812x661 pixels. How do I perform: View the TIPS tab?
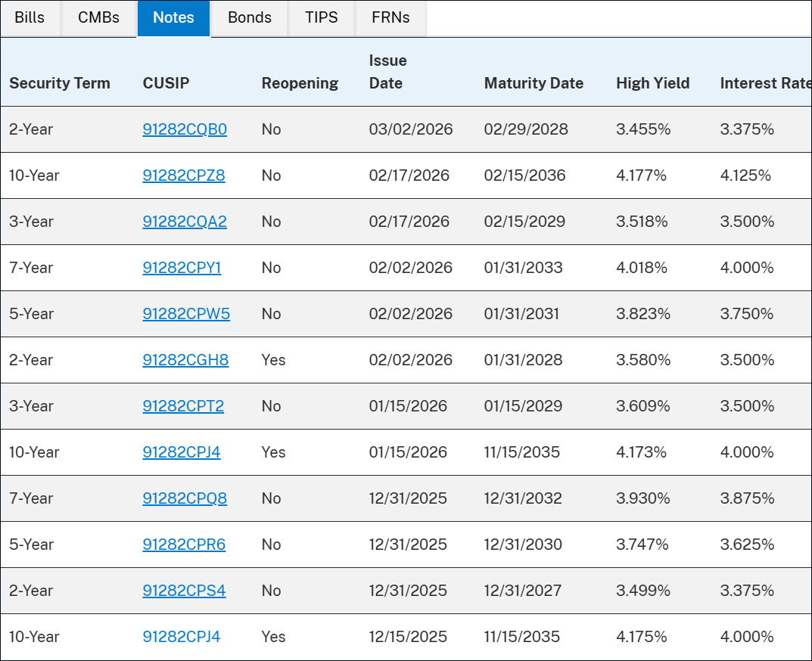coord(321,17)
